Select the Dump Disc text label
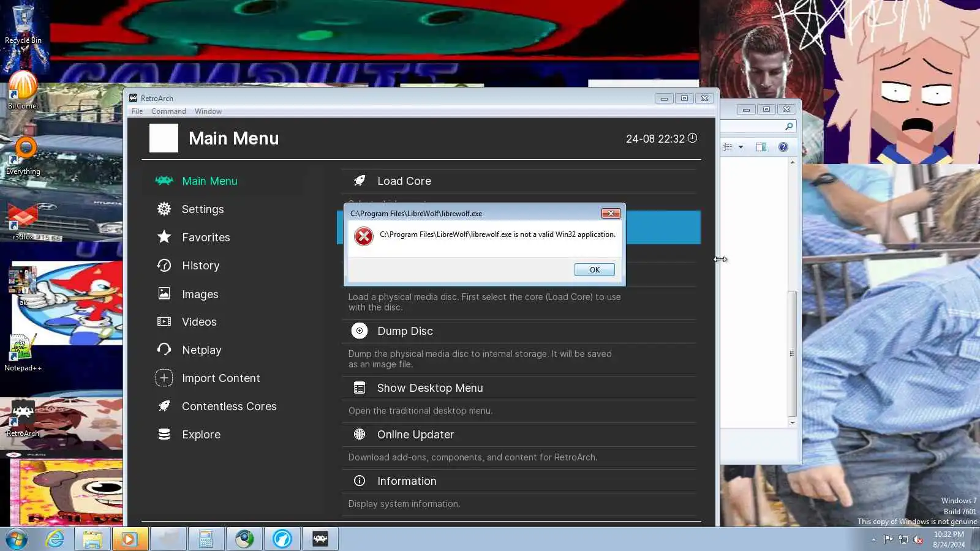The height and width of the screenshot is (551, 980). tap(405, 331)
